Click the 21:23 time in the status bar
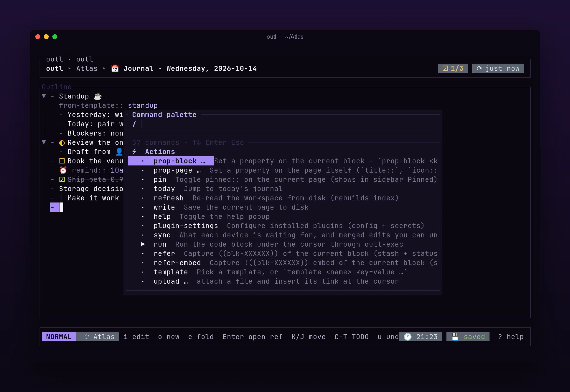Image resolution: width=570 pixels, height=392 pixels. coord(427,337)
